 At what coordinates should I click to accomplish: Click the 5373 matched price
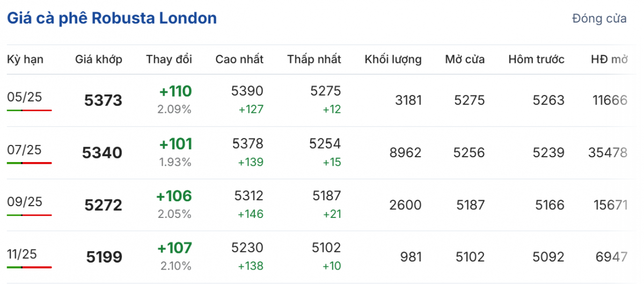pos(103,100)
